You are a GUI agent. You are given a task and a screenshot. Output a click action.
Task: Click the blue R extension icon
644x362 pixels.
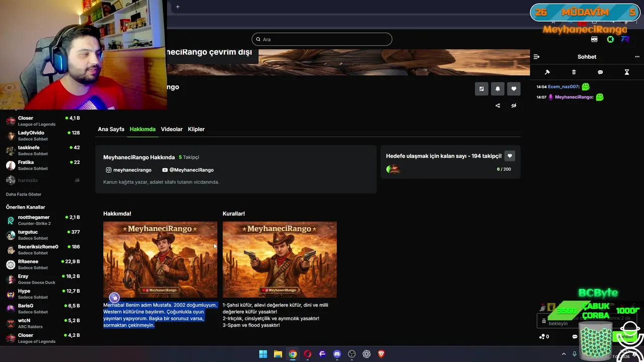pyautogui.click(x=625, y=39)
